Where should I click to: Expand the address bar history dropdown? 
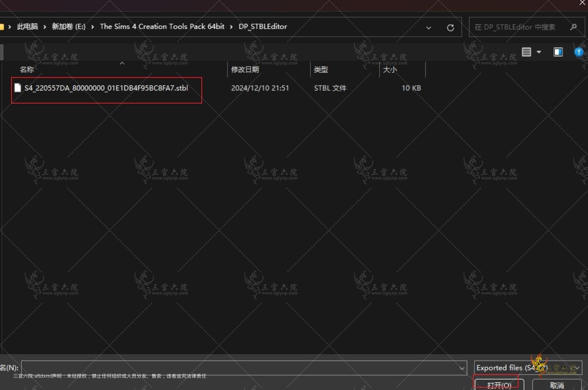(x=428, y=28)
